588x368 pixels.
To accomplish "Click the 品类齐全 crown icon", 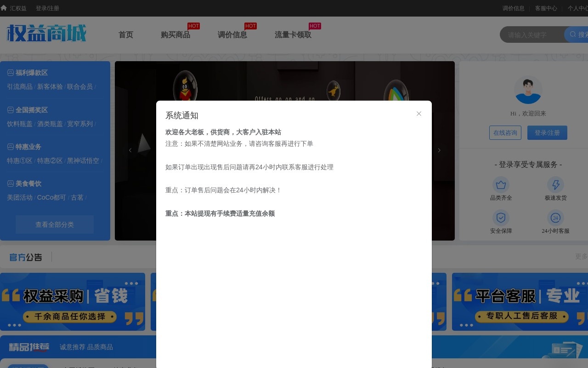I will (501, 185).
